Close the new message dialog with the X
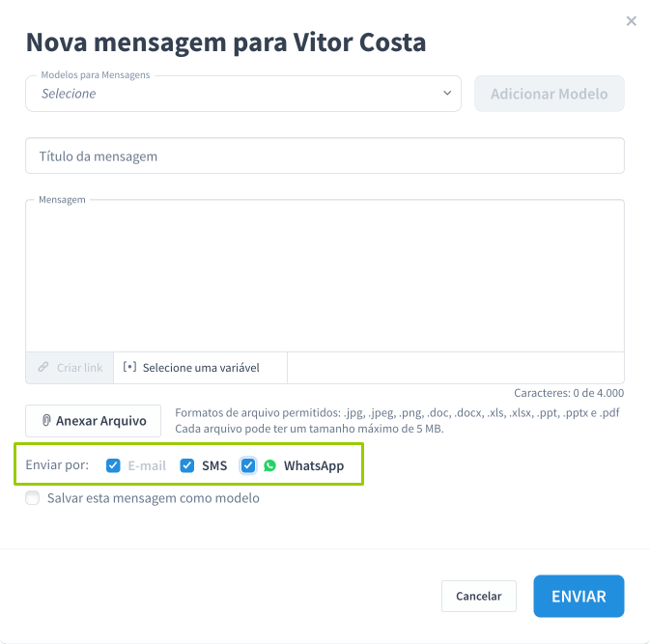Image resolution: width=650 pixels, height=644 pixels. click(631, 21)
